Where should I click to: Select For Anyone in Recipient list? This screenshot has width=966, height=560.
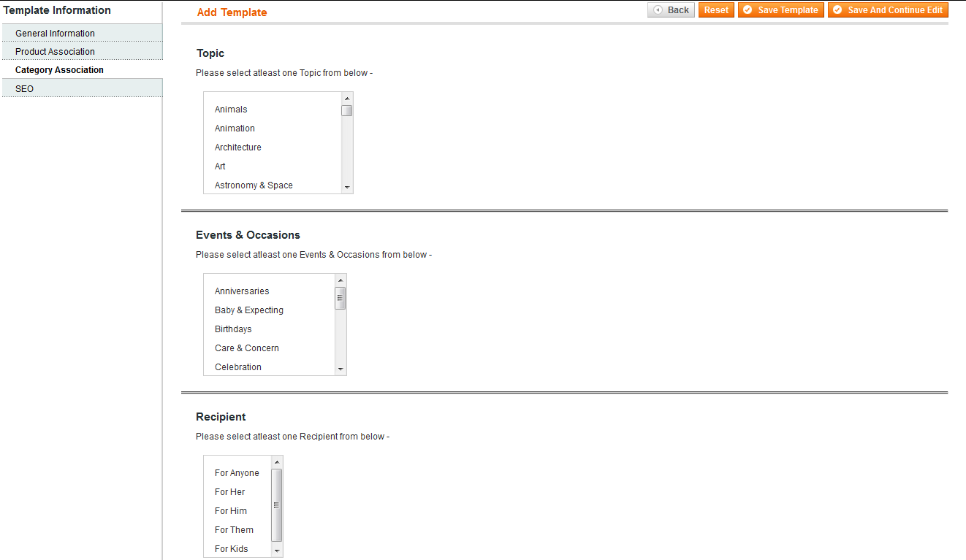[237, 473]
